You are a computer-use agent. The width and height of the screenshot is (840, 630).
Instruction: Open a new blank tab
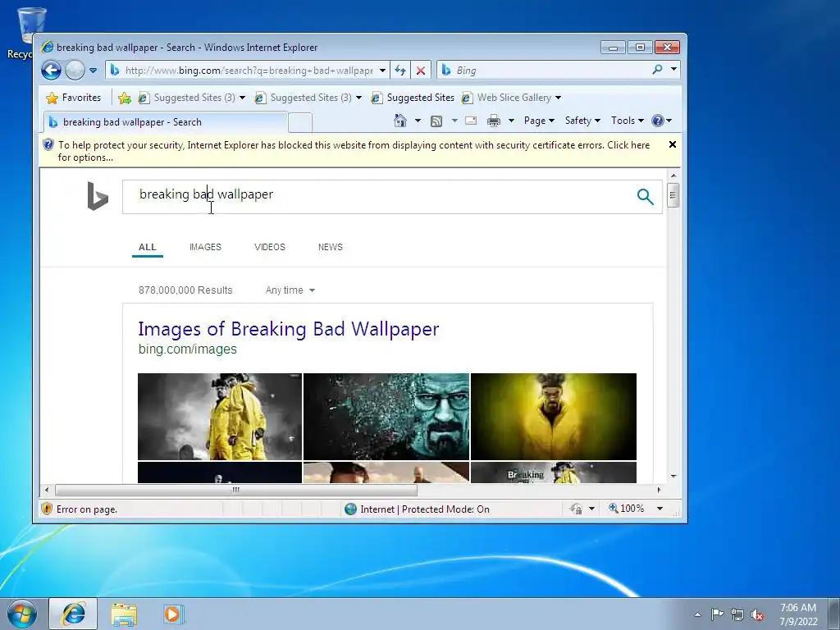click(300, 123)
